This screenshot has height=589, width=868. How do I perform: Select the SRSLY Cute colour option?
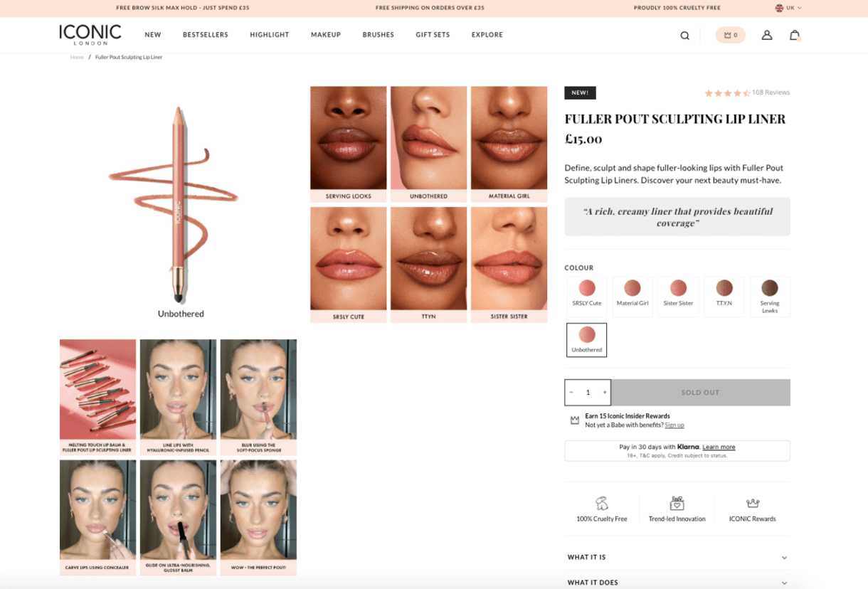587,296
